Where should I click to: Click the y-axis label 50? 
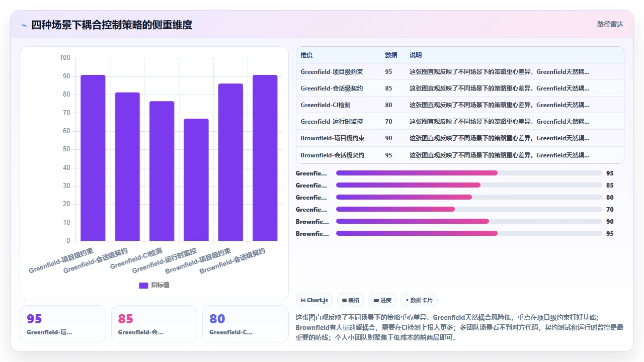(x=66, y=149)
